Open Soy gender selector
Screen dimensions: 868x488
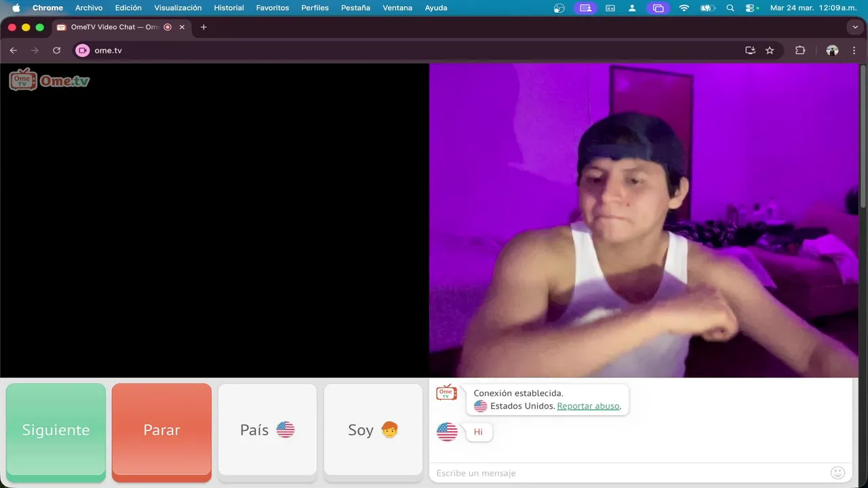[x=373, y=430]
